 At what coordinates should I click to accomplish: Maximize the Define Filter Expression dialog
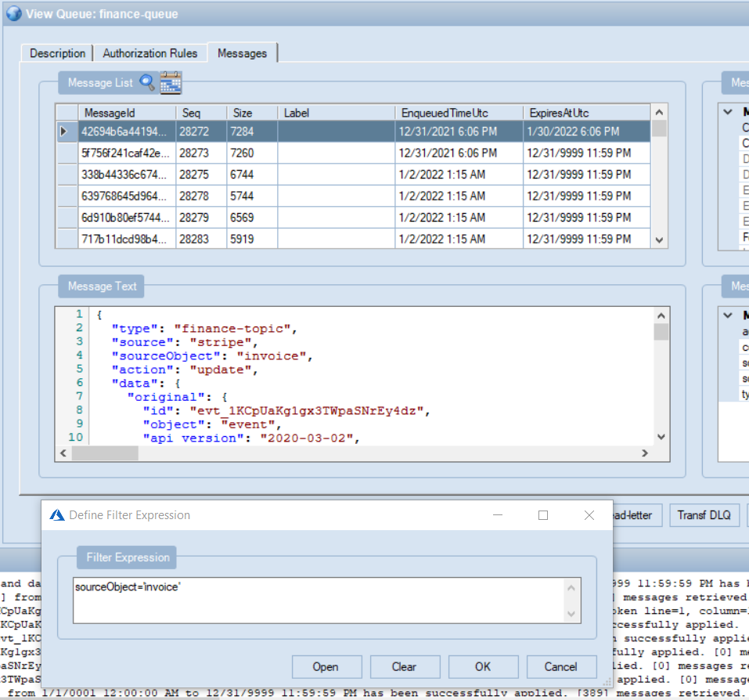(543, 515)
